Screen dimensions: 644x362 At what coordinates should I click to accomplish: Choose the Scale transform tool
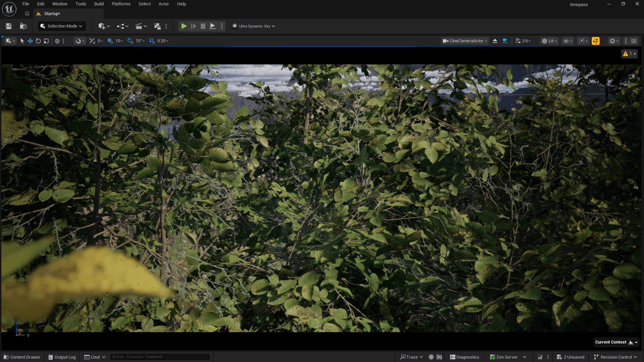coord(46,41)
